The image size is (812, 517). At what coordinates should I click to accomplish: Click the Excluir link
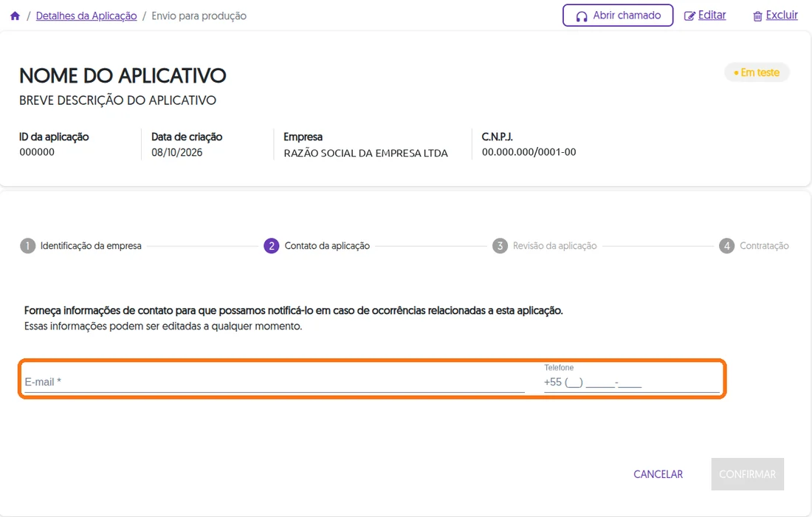(775, 16)
